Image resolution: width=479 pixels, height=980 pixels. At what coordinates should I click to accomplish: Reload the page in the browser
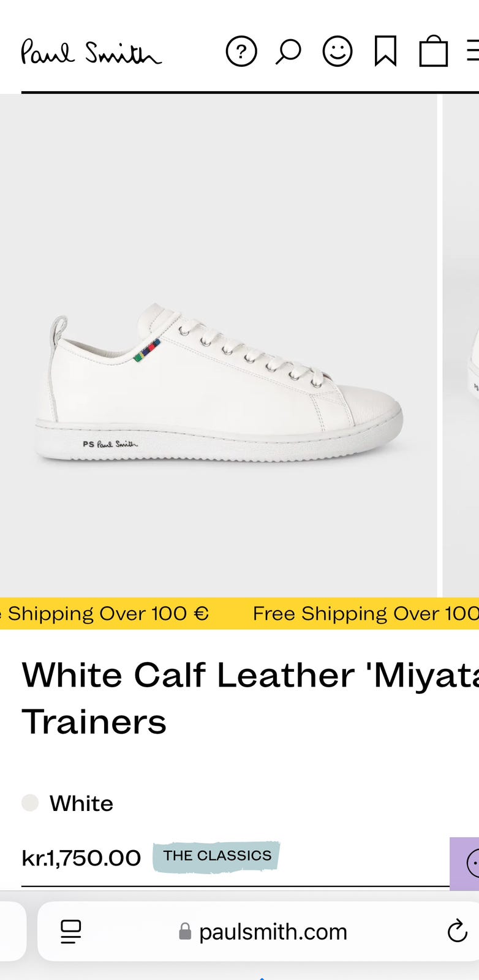point(457,932)
